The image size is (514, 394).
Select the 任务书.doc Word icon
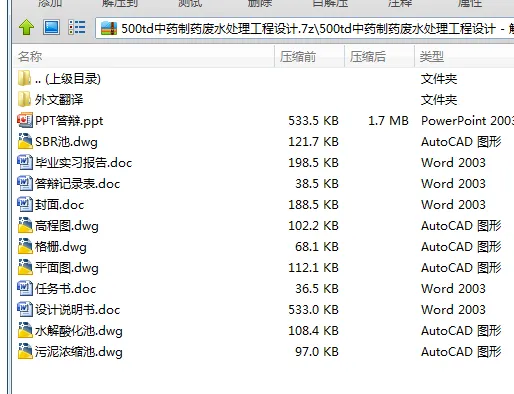point(25,288)
